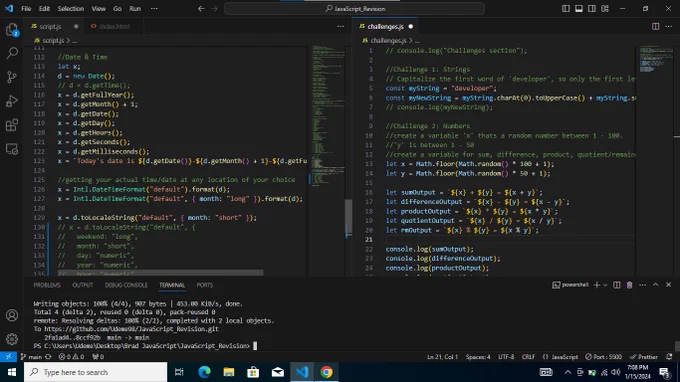Click the left editor vertical scrollbar thumb
This screenshot has height=382, width=680.
(348, 218)
